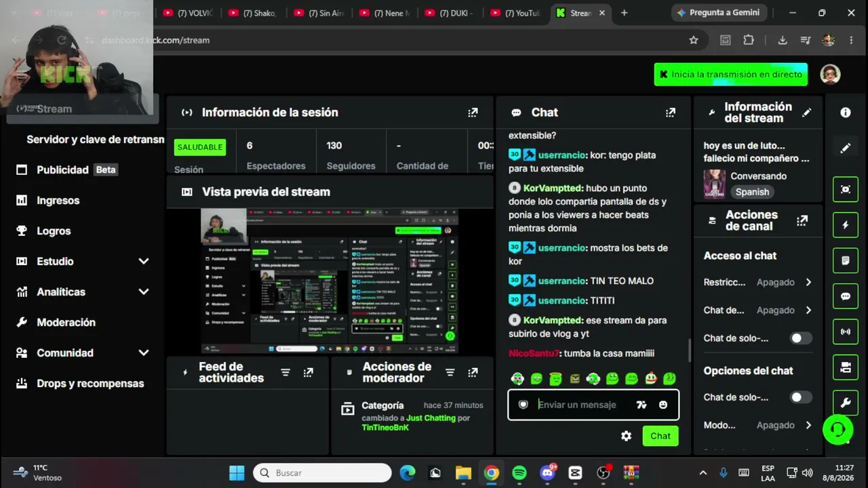Screen dimensions: 868x488
Task: Click the camera icon in right toolbar
Action: (846, 367)
